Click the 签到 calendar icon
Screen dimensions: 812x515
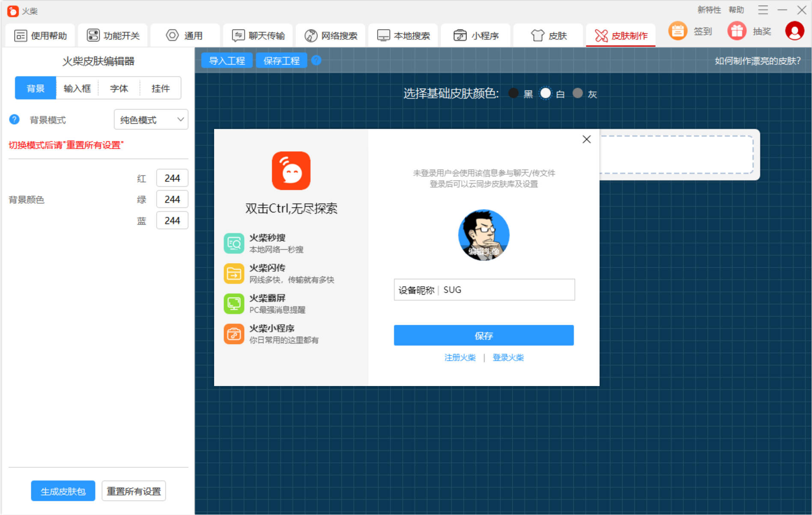click(x=678, y=31)
